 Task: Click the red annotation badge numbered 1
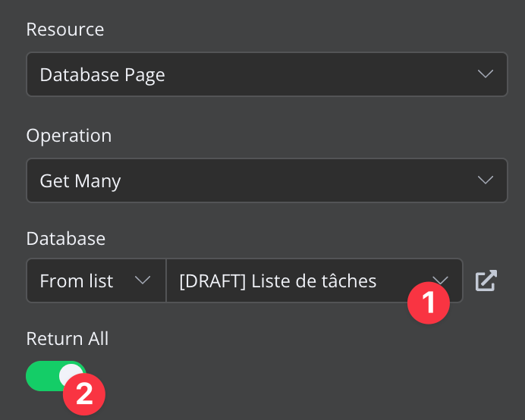coord(429,303)
